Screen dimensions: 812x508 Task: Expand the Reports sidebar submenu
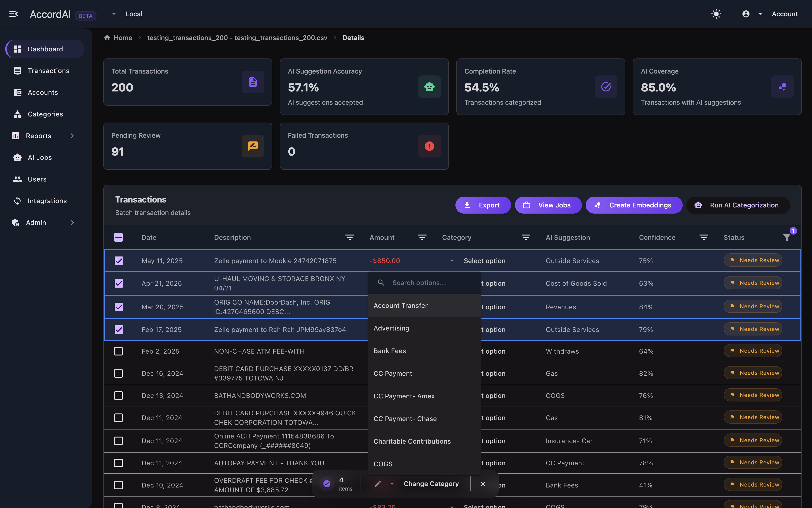[x=72, y=136]
